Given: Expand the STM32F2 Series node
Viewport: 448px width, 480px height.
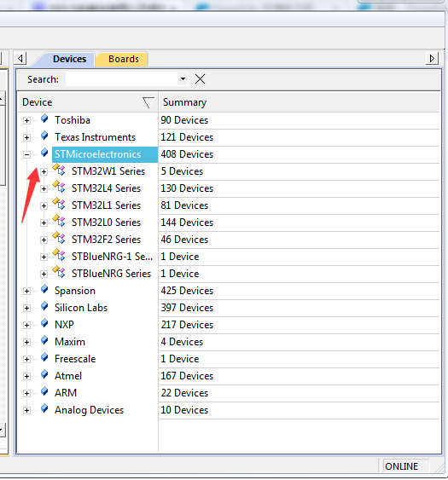Looking at the screenshot, I should pos(44,240).
